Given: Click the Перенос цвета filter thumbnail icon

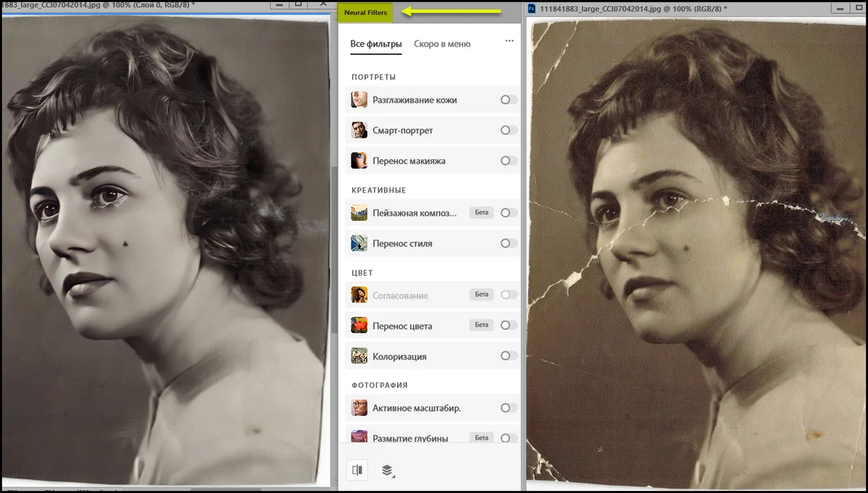Looking at the screenshot, I should click(x=359, y=326).
